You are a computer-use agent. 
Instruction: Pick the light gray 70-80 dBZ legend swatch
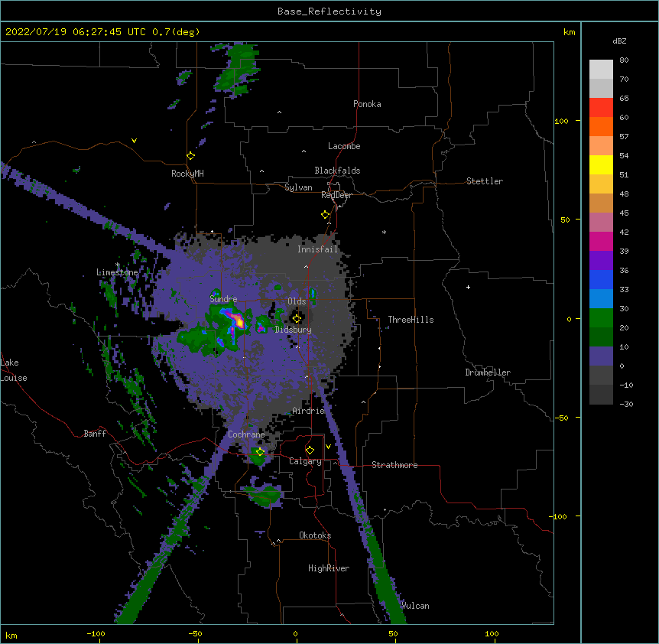point(601,69)
